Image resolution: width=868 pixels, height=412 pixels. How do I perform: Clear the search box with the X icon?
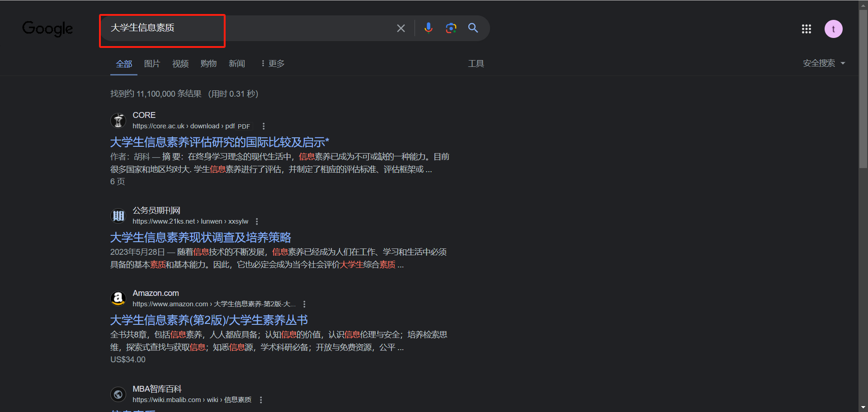pyautogui.click(x=401, y=28)
